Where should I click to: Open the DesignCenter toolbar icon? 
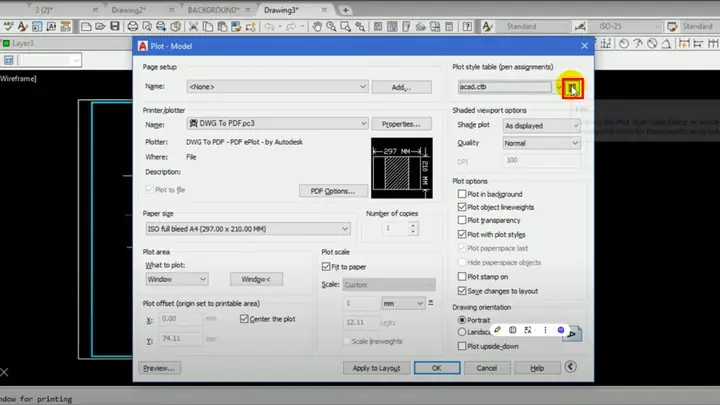click(x=392, y=27)
